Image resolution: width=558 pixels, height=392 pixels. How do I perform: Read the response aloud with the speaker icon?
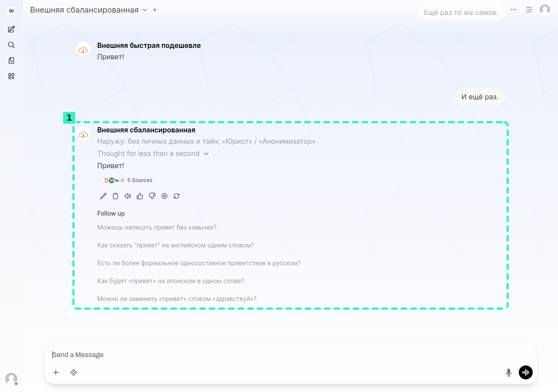click(128, 196)
